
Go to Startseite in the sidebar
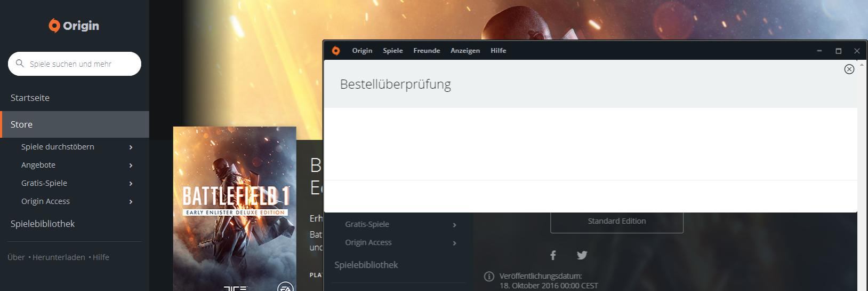[30, 98]
